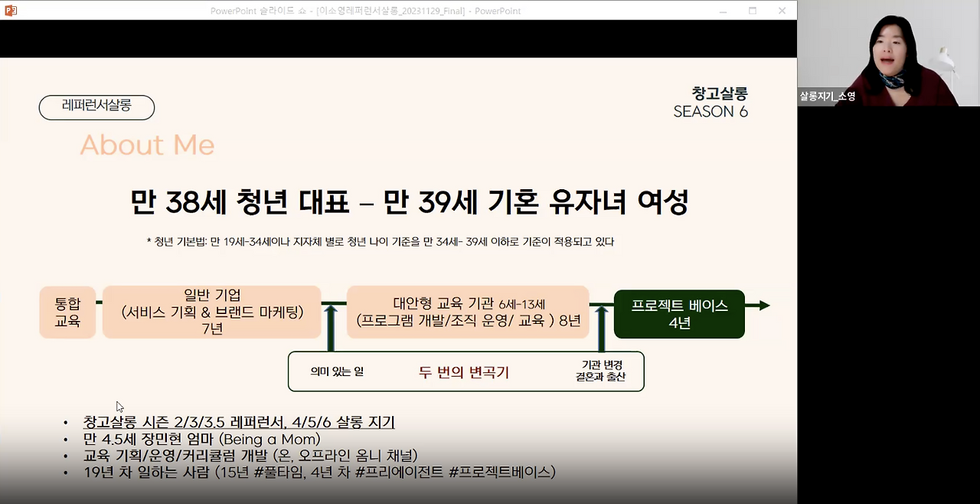980x504 pixels.
Task: Select the 통합 교육 box
Action: click(x=67, y=312)
